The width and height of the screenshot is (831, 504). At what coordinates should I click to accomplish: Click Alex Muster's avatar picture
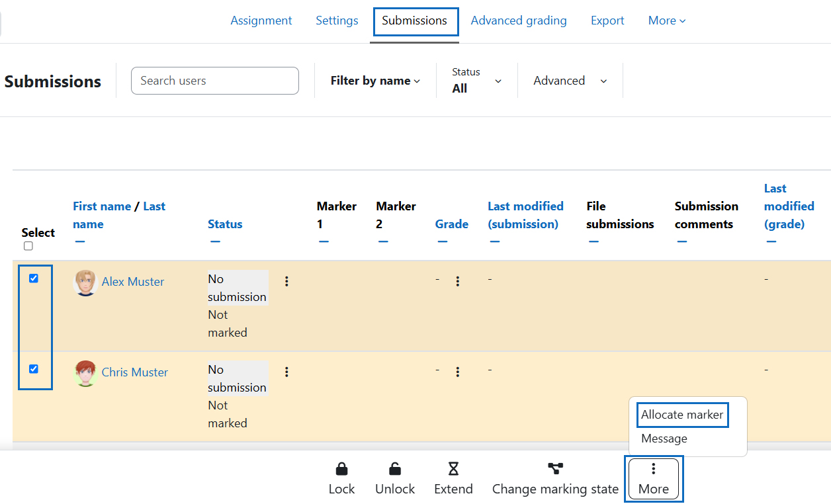click(85, 282)
